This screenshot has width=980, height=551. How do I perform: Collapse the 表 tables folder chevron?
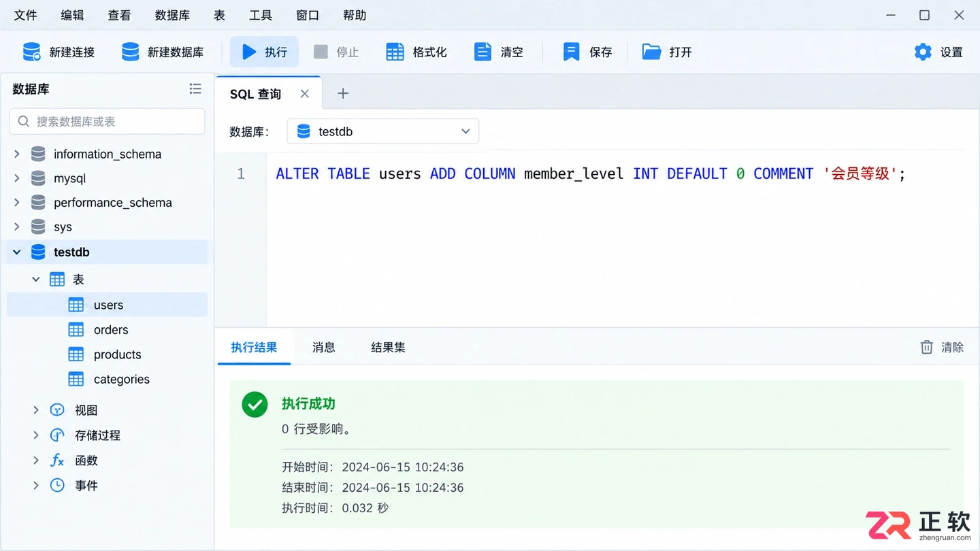coord(36,280)
